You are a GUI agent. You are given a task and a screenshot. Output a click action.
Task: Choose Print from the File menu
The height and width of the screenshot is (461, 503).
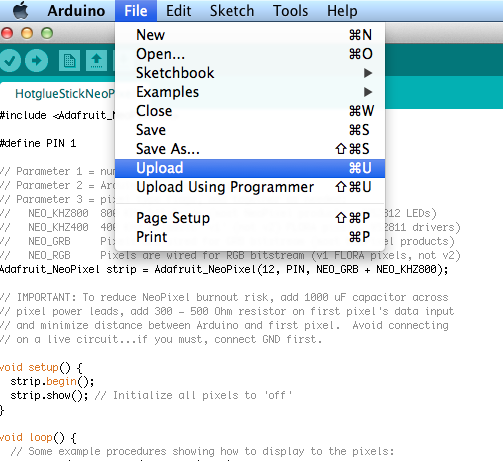[250, 237]
